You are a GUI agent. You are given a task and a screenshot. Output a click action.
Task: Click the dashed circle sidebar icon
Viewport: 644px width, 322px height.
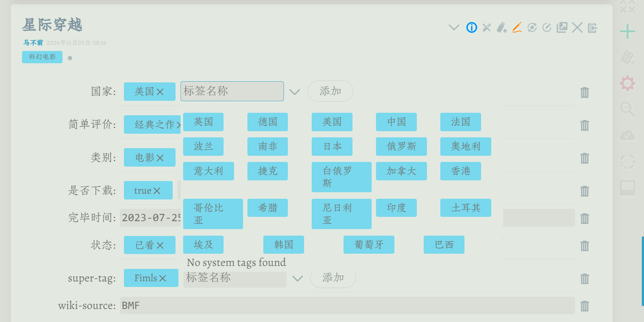[x=628, y=162]
